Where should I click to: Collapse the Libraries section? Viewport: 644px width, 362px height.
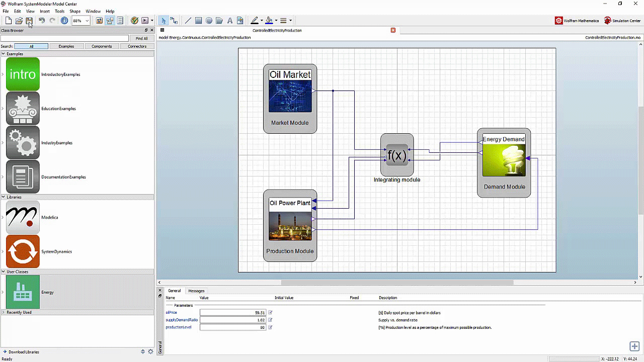click(x=3, y=197)
